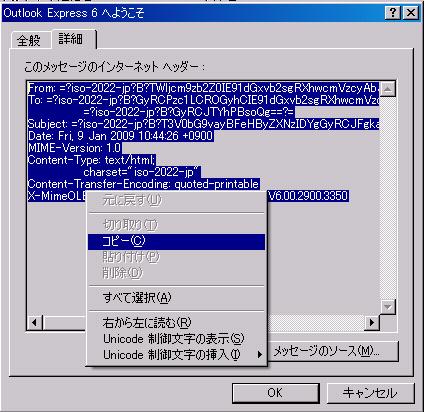Viewport: 424px width, 412px height.
Task: Click the horizontal scroll right arrow
Action: click(x=372, y=322)
